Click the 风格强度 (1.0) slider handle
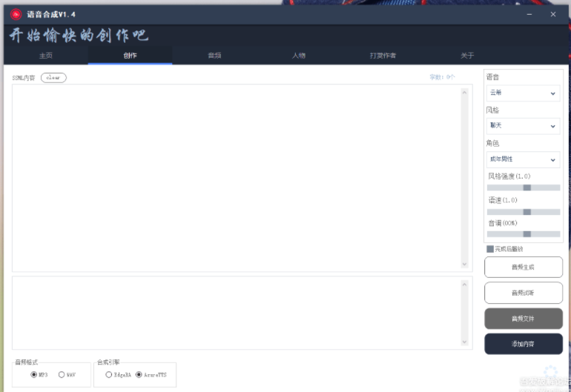The width and height of the screenshot is (571, 392). (x=527, y=187)
